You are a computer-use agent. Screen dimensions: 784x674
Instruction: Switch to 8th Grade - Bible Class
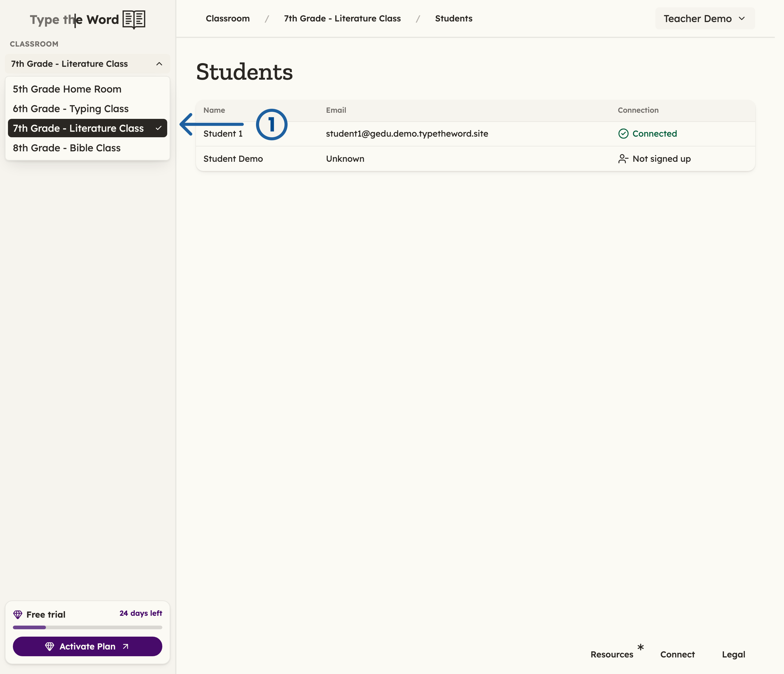click(x=87, y=148)
